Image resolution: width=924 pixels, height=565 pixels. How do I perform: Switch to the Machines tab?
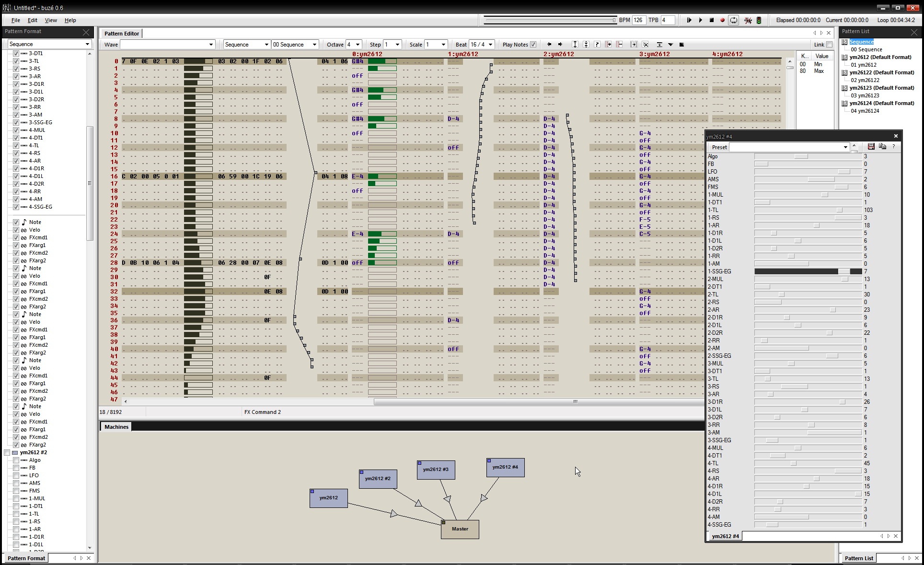click(x=116, y=427)
